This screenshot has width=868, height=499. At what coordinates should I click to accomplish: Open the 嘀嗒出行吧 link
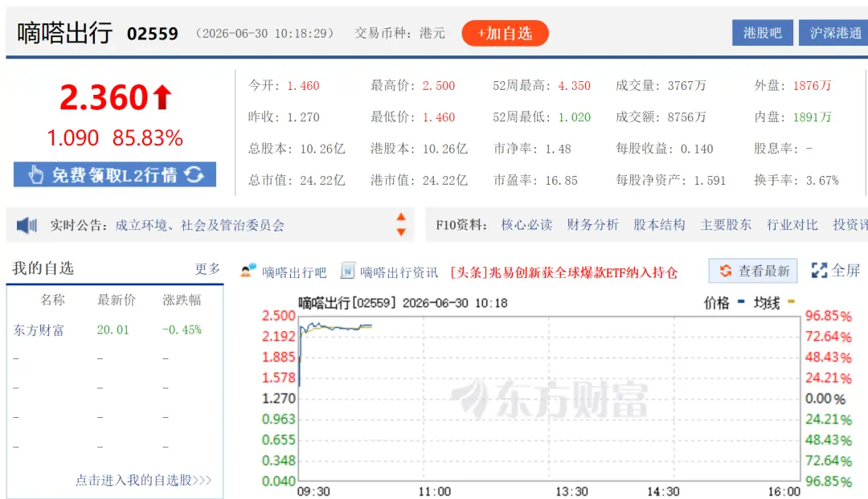294,272
